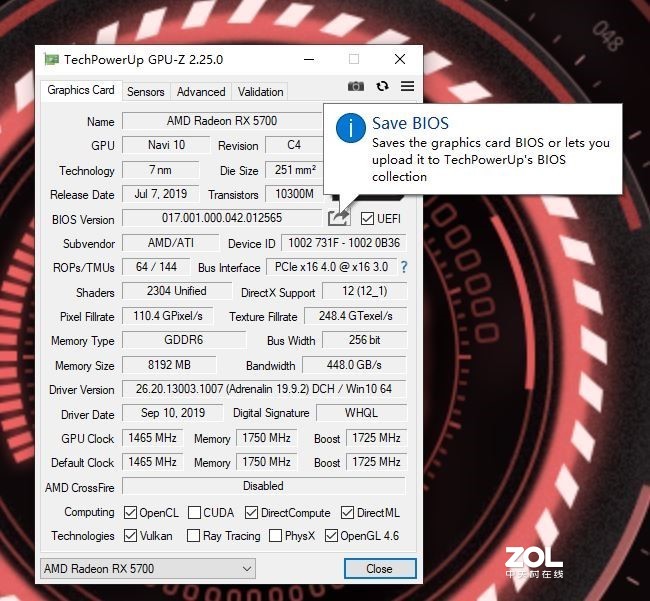The width and height of the screenshot is (650, 601).
Task: Click the AMD CrossFire Disabled field
Action: pos(264,486)
